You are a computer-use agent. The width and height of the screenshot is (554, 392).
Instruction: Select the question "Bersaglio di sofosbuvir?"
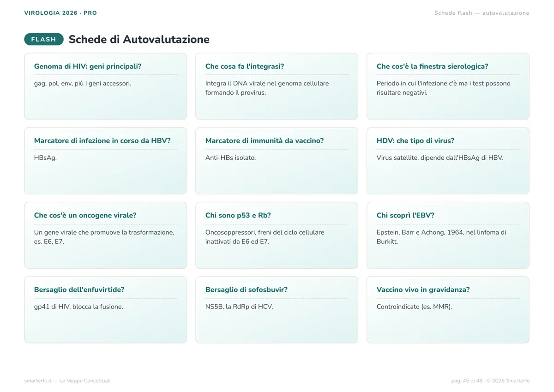247,290
